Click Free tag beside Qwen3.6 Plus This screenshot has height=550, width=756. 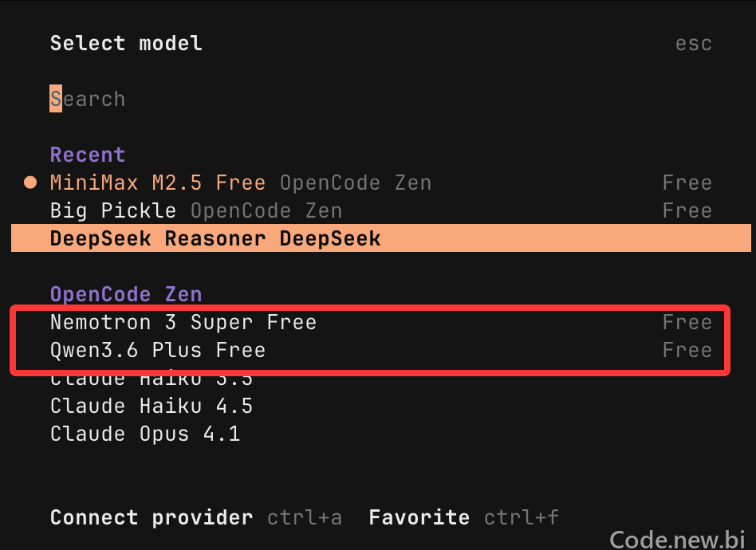[687, 351]
